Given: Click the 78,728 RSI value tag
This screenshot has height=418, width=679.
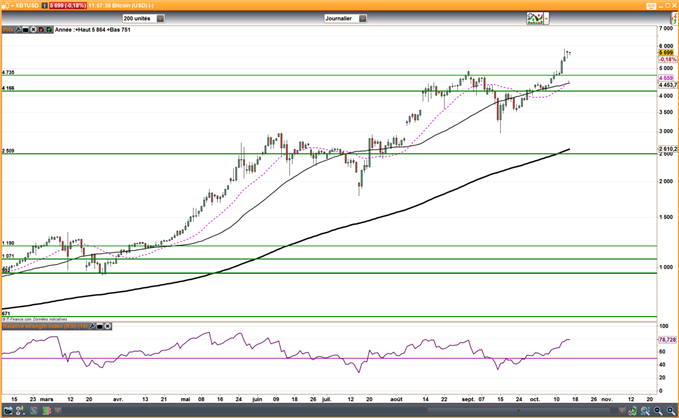Looking at the screenshot, I should [x=667, y=340].
